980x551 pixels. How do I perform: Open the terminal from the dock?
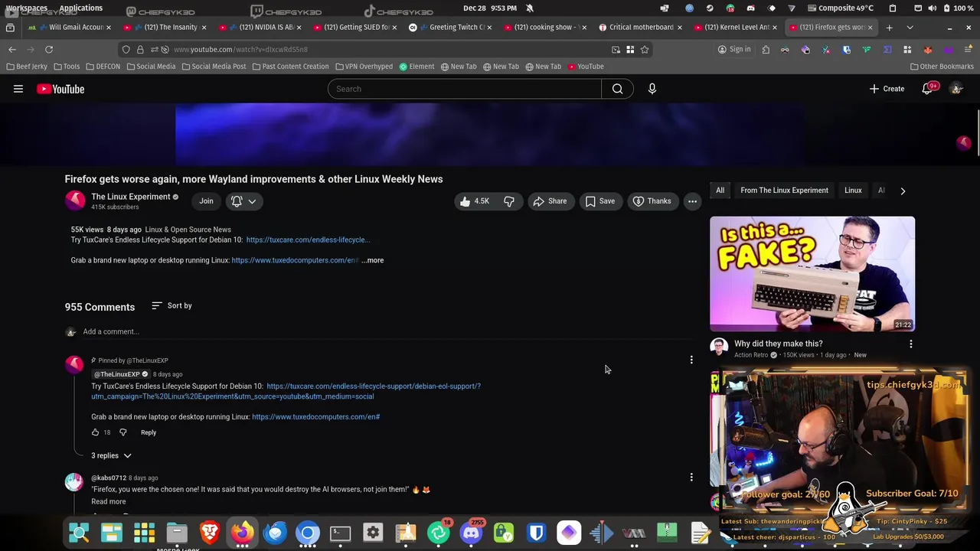tap(340, 533)
